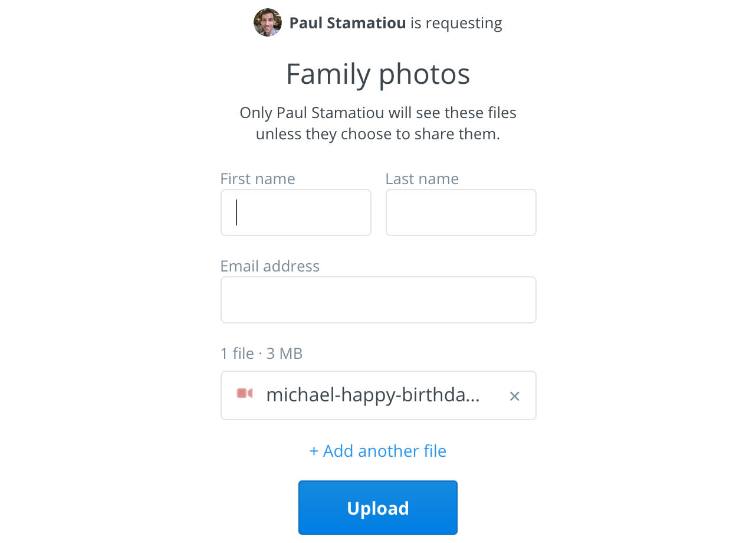Select the michael-happy-birthda... file name
Viewport: 756px width, 543px height.
[373, 395]
